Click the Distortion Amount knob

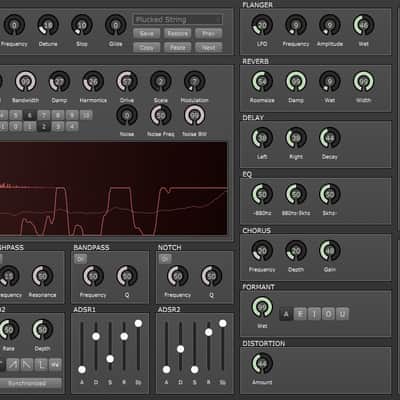pos(262,363)
